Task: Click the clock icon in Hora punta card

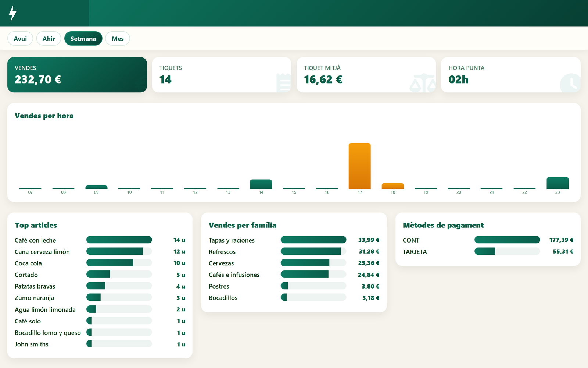Action: pyautogui.click(x=570, y=83)
